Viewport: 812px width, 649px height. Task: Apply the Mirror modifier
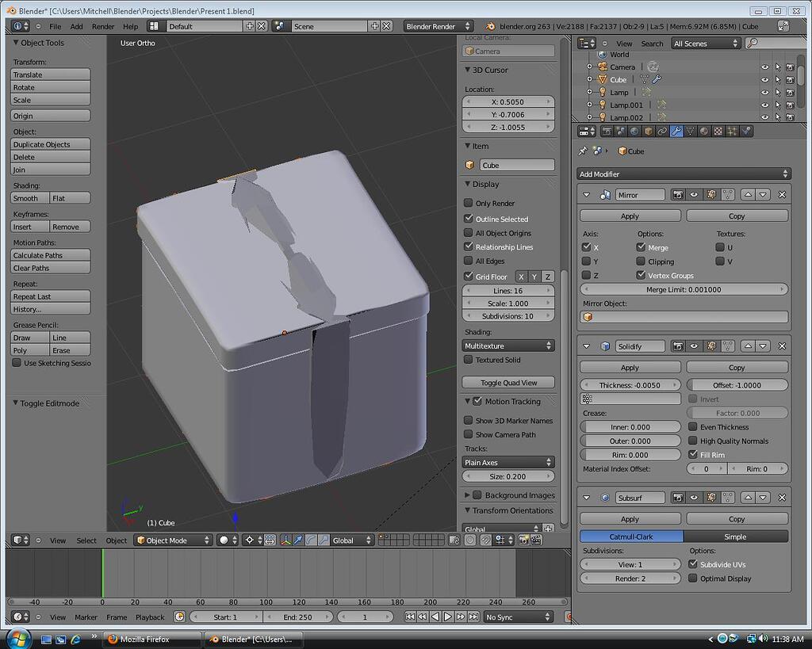630,216
